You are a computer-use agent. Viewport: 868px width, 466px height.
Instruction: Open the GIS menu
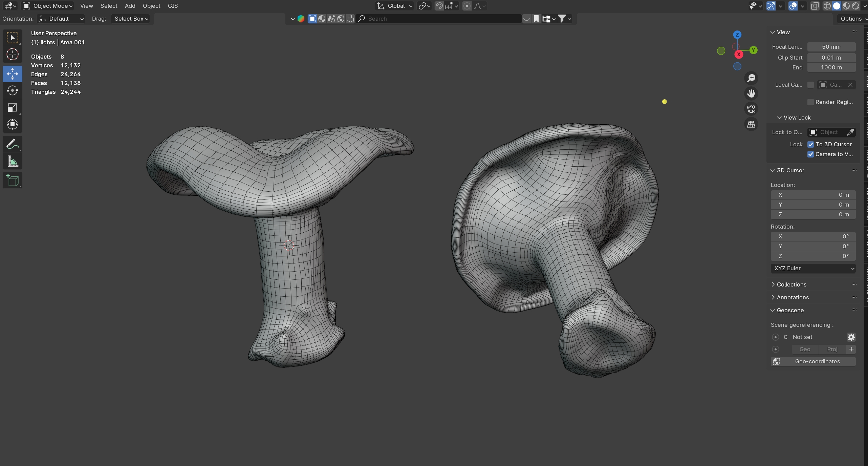pyautogui.click(x=173, y=6)
